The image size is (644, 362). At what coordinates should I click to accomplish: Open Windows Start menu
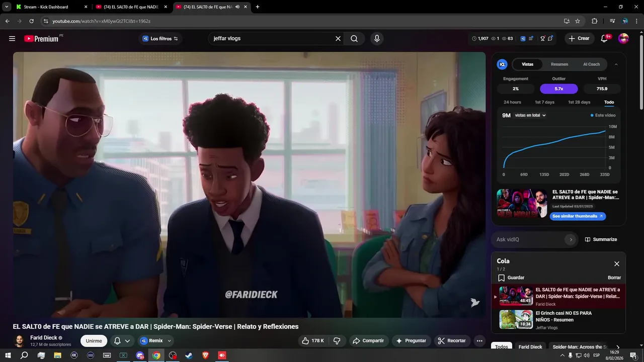pos(8,355)
